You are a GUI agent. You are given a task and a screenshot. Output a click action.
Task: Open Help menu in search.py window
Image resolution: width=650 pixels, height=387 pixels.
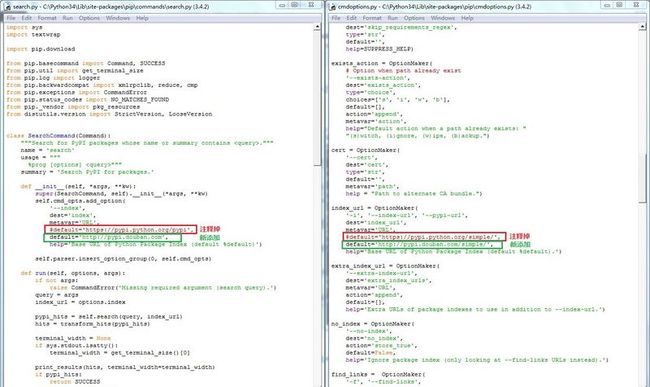142,18
